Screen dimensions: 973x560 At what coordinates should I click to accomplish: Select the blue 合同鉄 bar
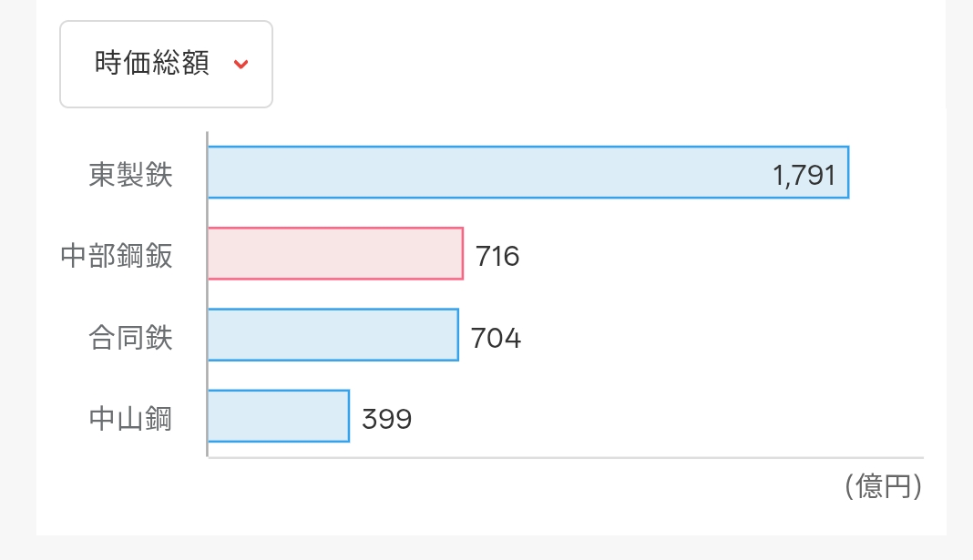(333, 335)
